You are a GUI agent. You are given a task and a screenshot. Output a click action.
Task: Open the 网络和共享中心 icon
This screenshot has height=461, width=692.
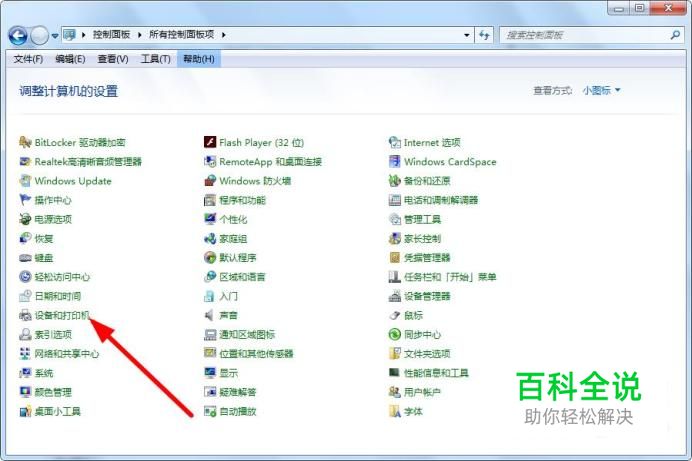(x=25, y=353)
